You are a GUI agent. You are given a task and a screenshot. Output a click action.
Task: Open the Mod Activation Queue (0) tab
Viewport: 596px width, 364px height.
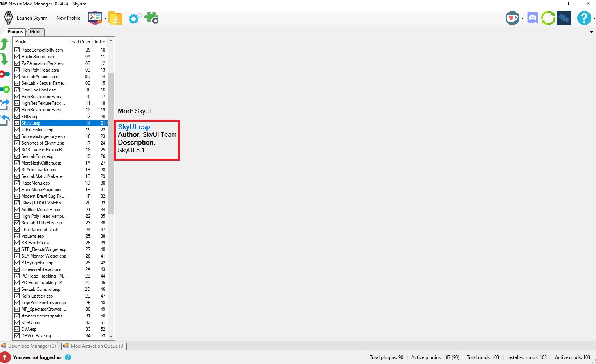pyautogui.click(x=94, y=346)
